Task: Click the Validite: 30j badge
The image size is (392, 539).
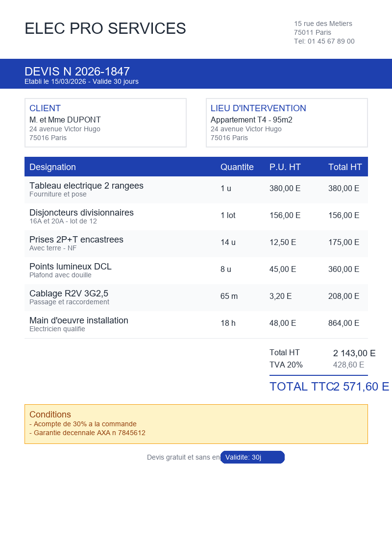Action: [x=252, y=457]
